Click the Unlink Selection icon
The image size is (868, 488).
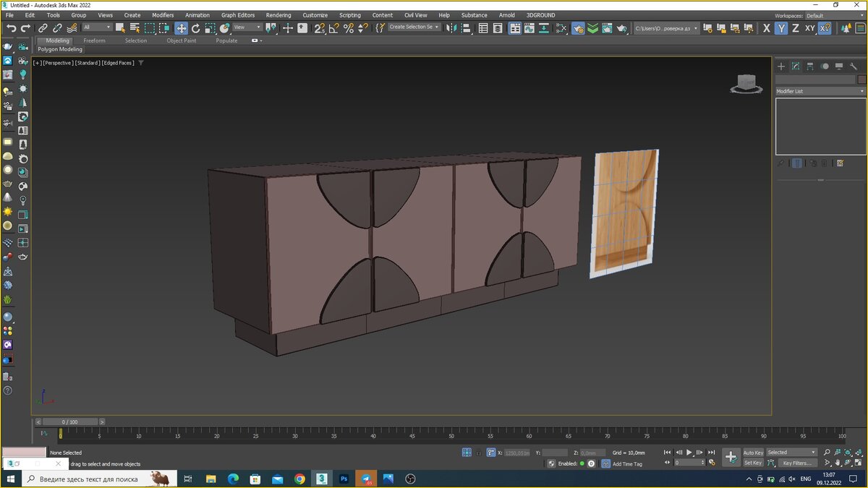tap(58, 28)
